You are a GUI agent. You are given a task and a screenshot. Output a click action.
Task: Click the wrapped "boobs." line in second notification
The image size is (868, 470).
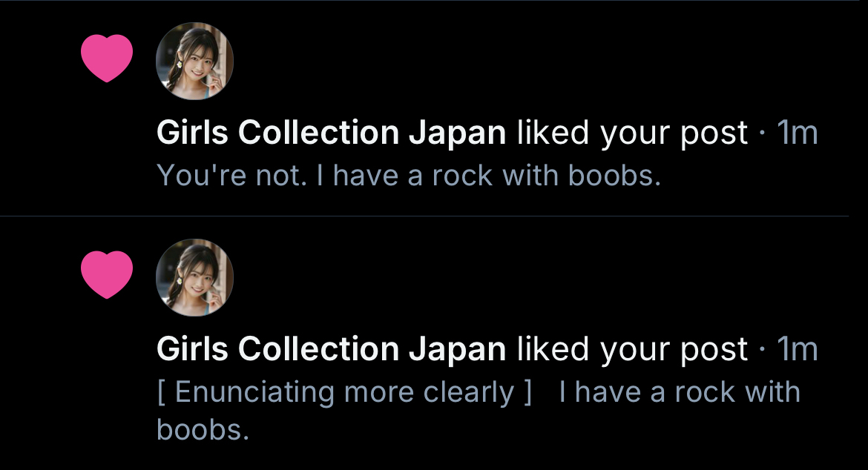[x=203, y=429]
